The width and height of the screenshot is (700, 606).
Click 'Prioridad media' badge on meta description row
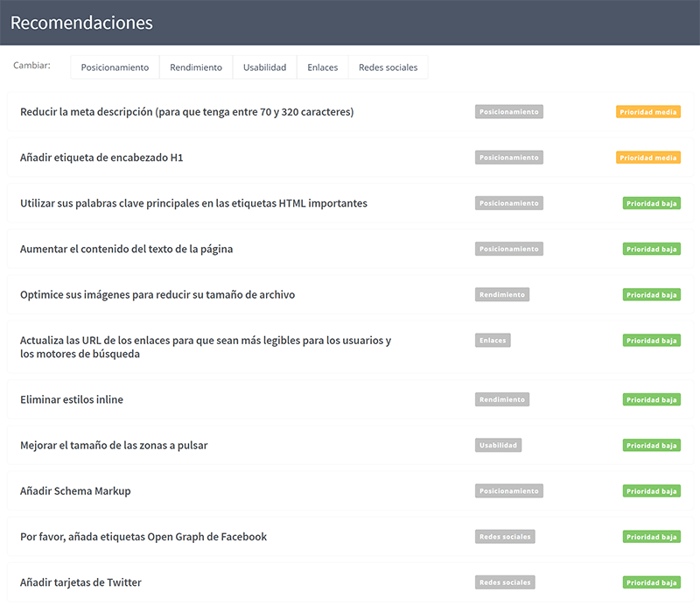click(647, 112)
